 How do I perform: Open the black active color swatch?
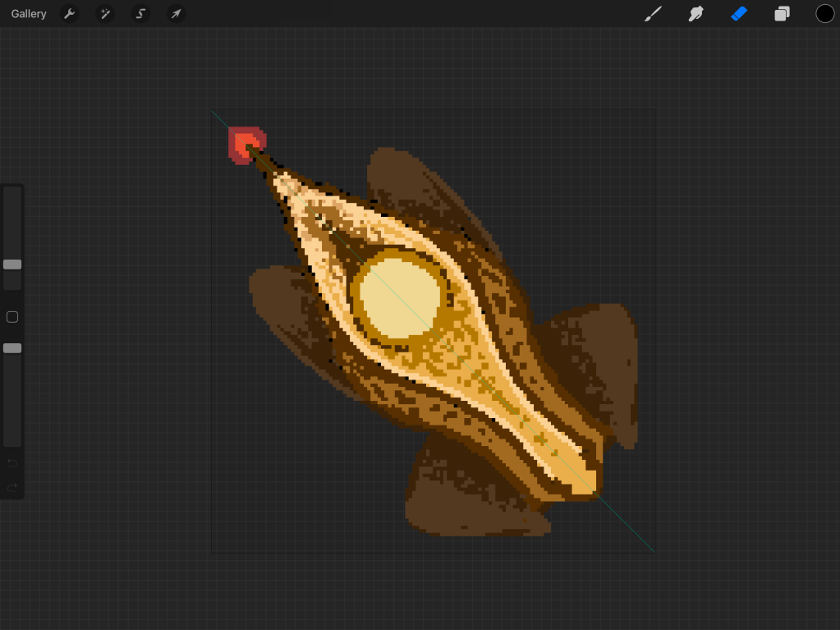824,14
